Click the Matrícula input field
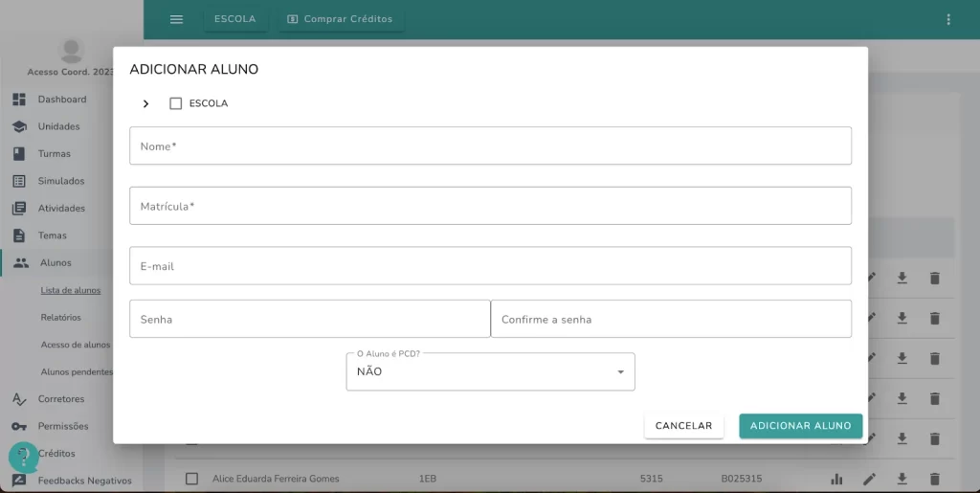This screenshot has width=980, height=493. (491, 206)
